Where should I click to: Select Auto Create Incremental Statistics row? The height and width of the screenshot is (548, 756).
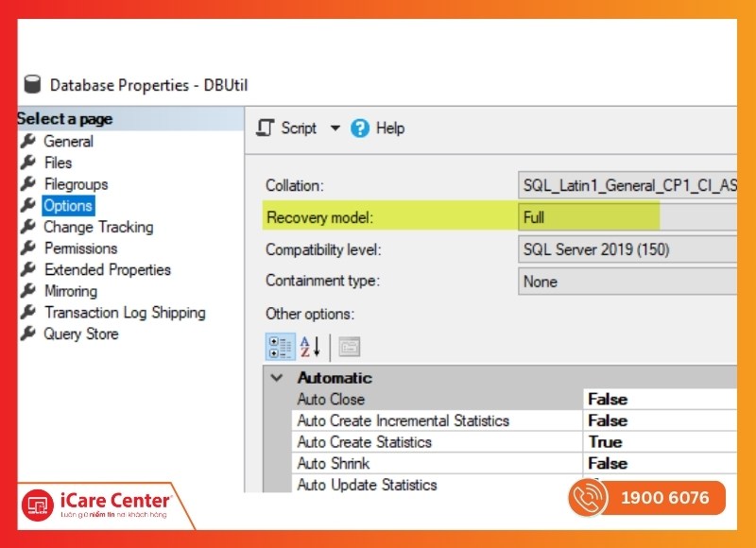(x=514, y=420)
